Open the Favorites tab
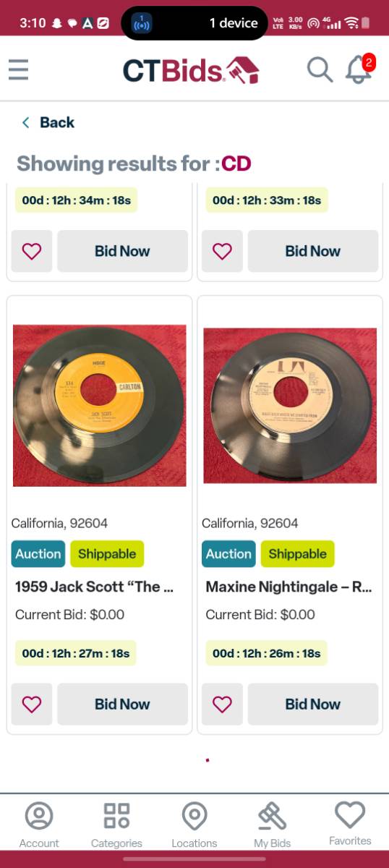The image size is (389, 868). (x=350, y=824)
